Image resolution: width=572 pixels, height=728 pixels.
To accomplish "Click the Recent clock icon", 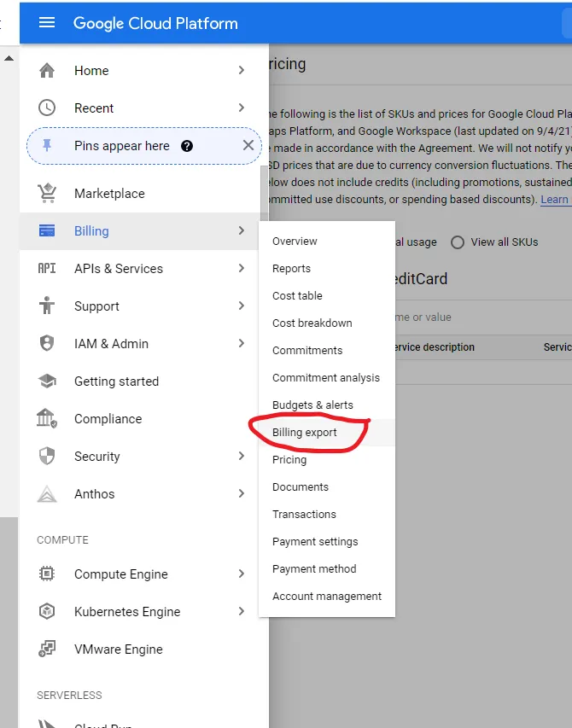I will [x=47, y=108].
